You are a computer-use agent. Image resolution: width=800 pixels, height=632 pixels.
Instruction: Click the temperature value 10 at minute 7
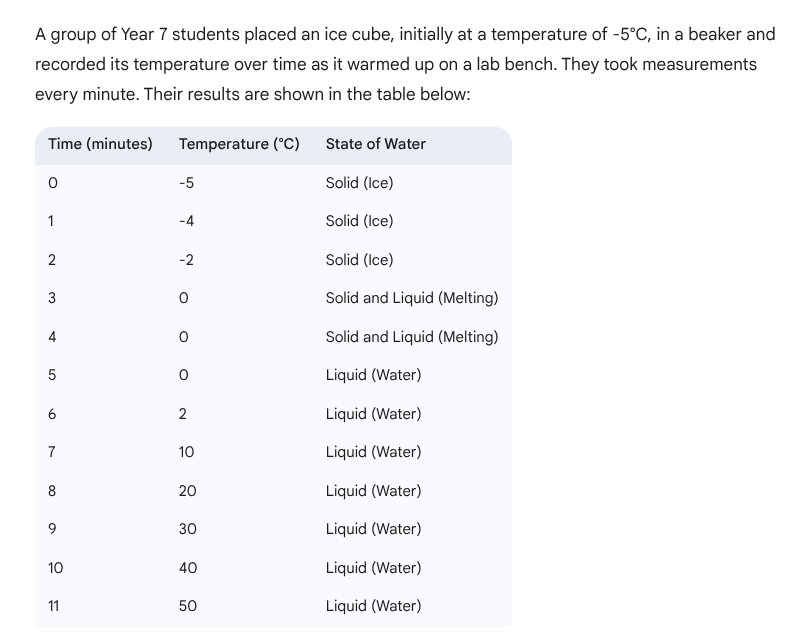point(187,452)
